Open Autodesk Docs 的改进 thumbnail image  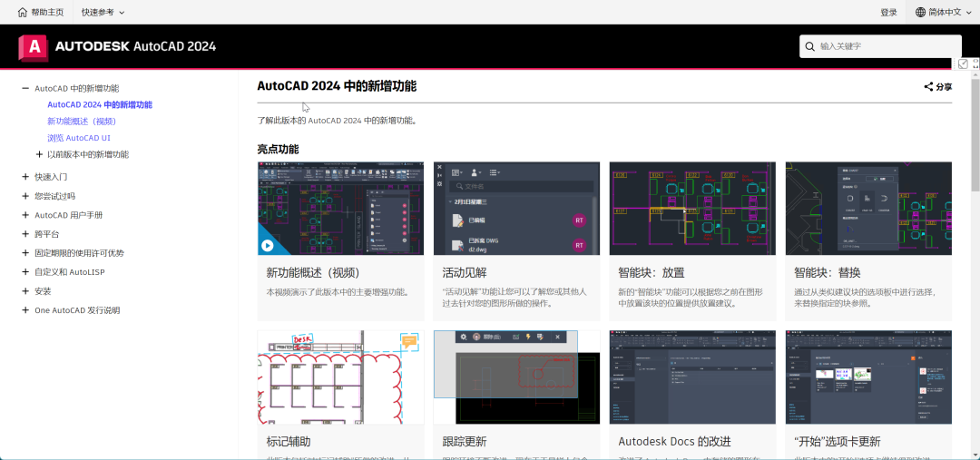pos(692,377)
